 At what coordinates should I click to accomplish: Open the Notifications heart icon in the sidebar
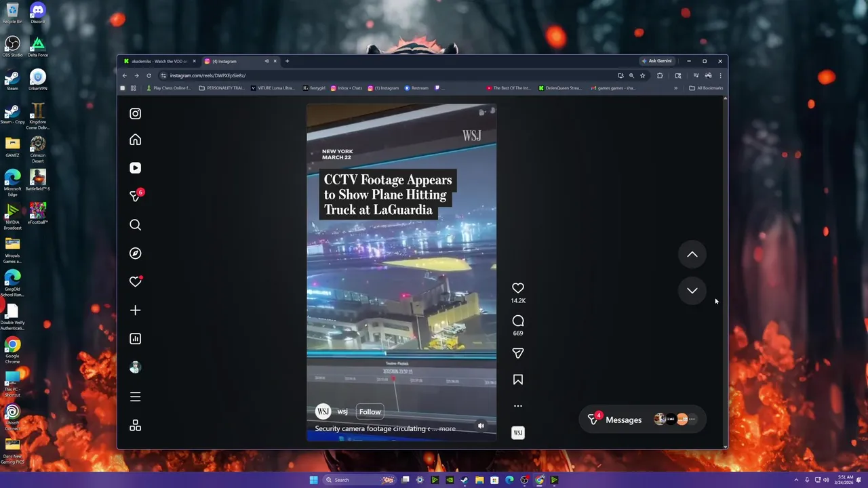pos(136,282)
